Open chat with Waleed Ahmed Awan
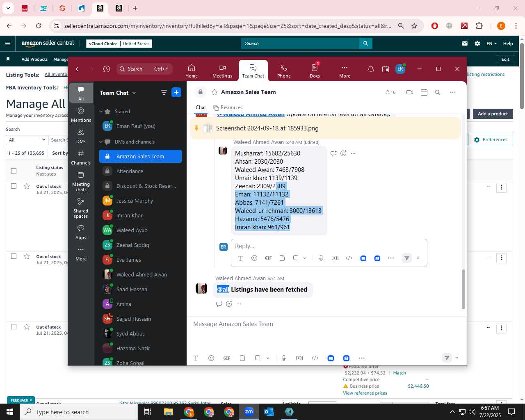This screenshot has width=525, height=420. point(140,274)
